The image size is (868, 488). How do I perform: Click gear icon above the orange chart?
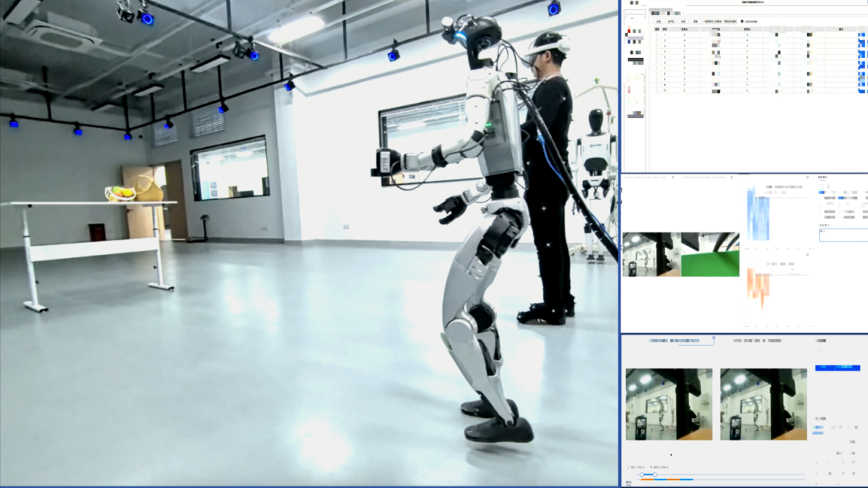click(x=808, y=255)
